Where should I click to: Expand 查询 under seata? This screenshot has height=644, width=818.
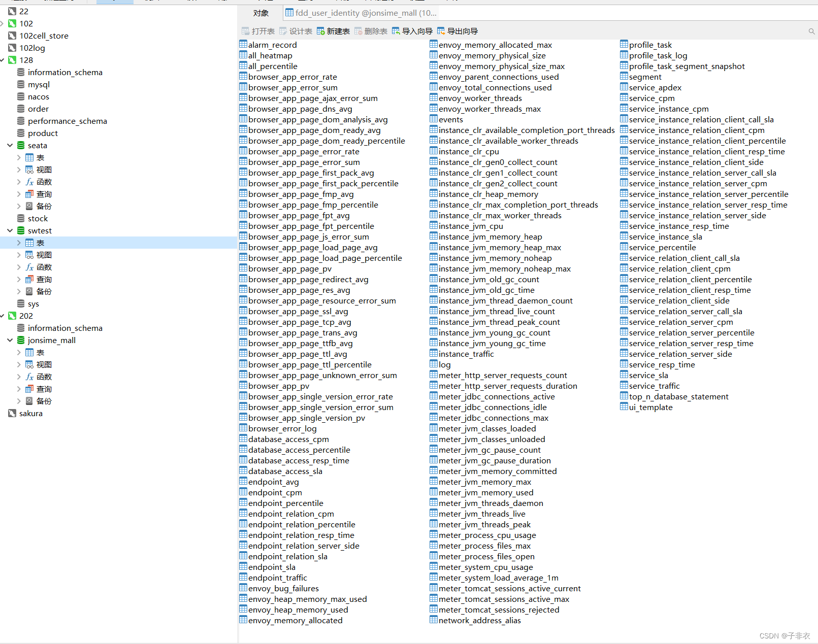pyautogui.click(x=19, y=194)
